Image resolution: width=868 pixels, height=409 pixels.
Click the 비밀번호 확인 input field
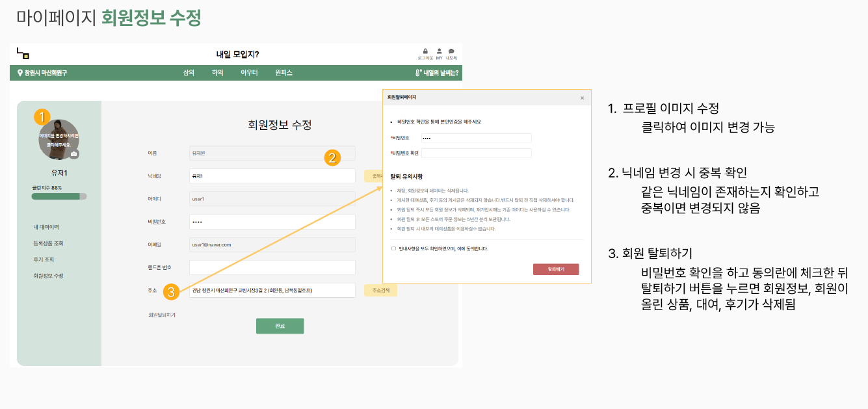476,152
